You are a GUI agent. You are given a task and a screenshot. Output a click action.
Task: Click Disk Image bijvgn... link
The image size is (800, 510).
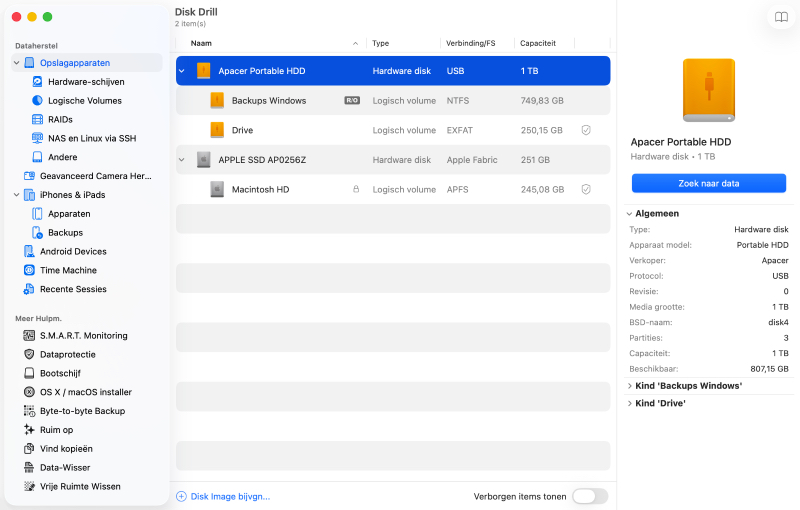pos(224,496)
